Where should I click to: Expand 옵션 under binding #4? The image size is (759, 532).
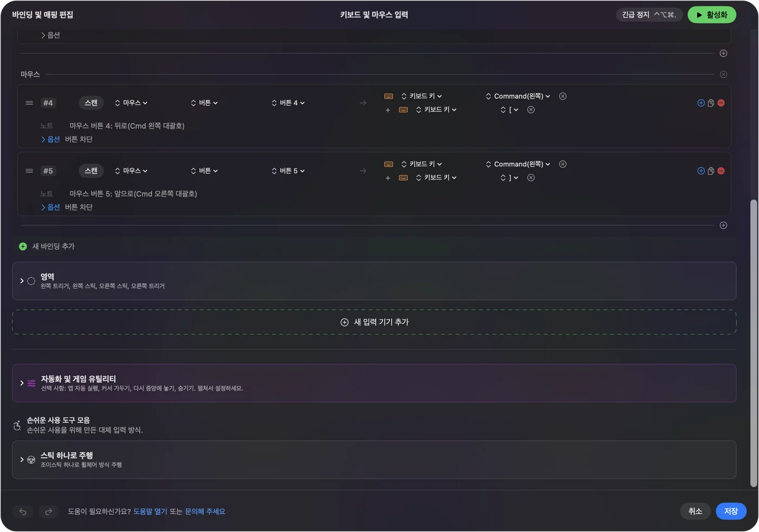click(50, 139)
